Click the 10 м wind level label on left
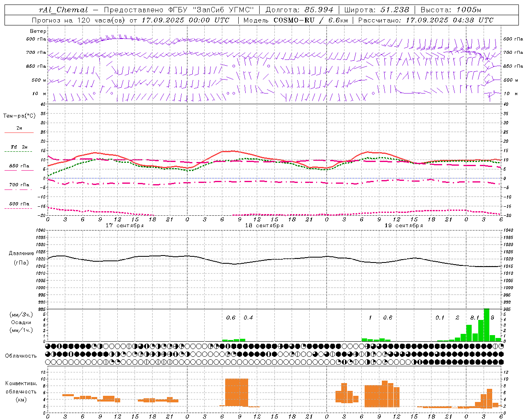This screenshot has height=420, width=525. point(39,94)
